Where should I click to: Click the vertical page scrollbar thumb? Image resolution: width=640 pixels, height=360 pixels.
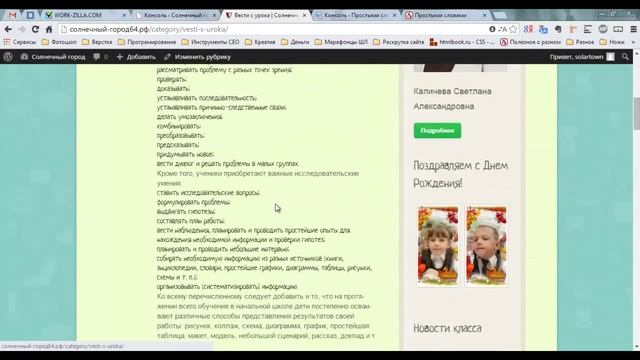(636, 114)
